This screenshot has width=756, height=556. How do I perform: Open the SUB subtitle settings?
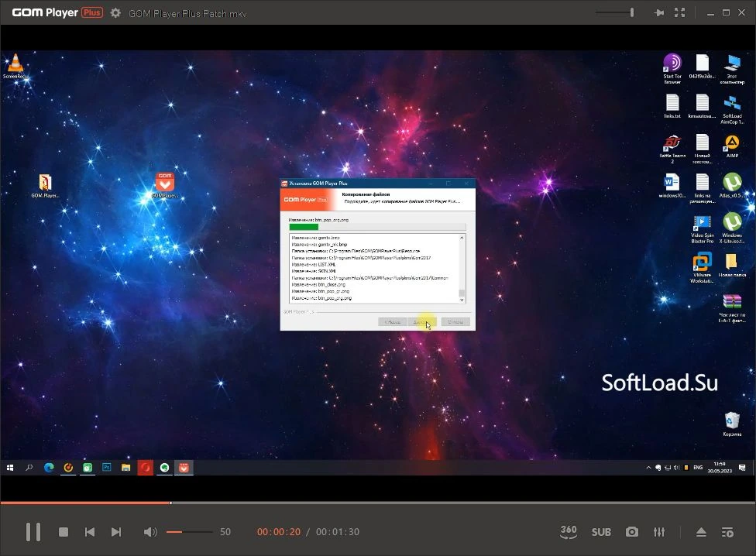click(x=601, y=532)
